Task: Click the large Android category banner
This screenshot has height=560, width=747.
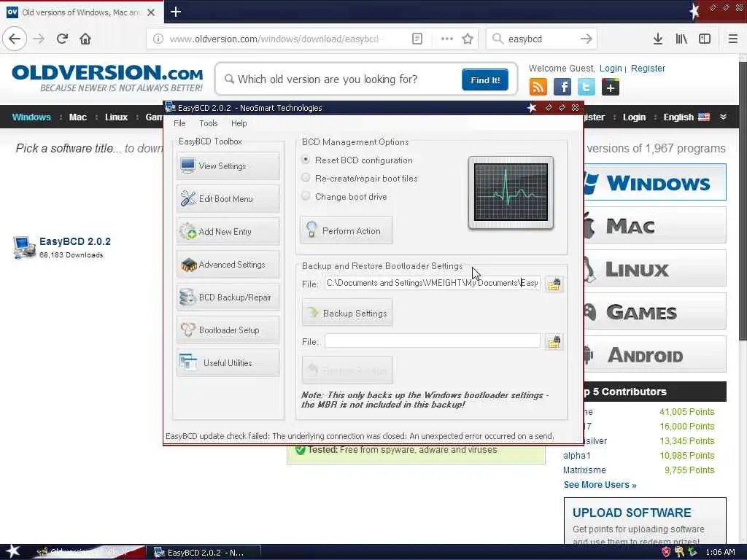Action: 655,354
